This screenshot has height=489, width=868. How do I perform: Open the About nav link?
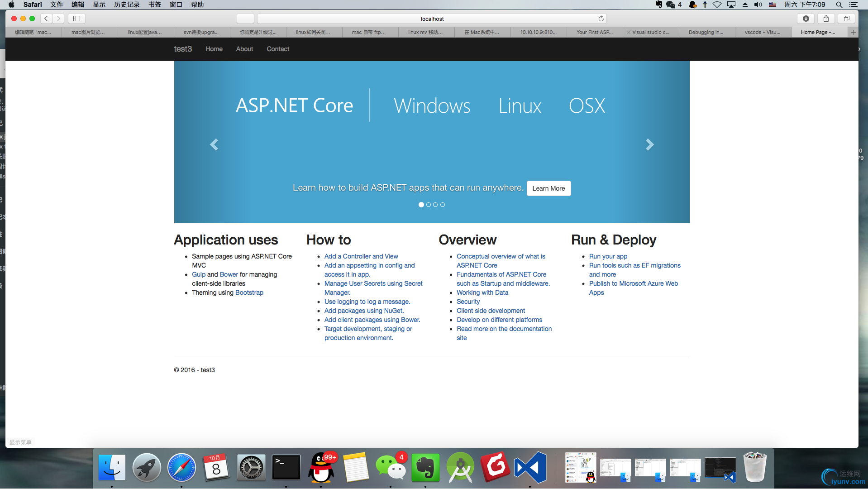[x=244, y=49]
